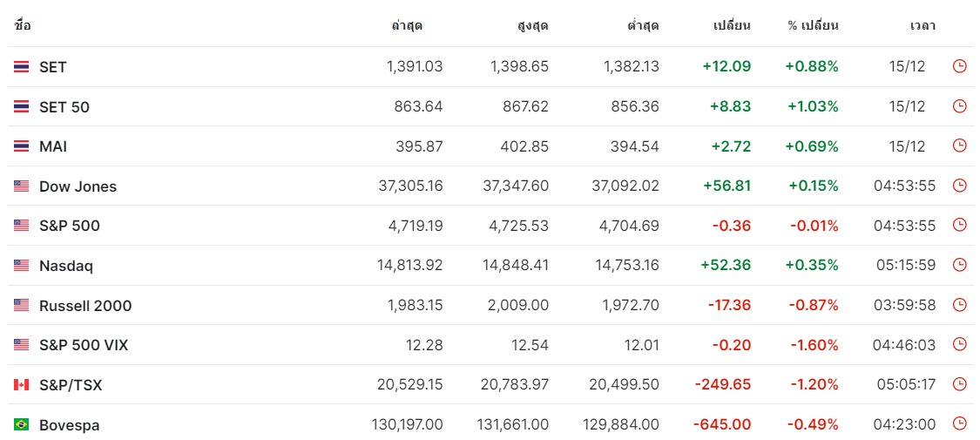Click the clock icon in Dow Jones row
This screenshot has width=980, height=440.
[959, 186]
